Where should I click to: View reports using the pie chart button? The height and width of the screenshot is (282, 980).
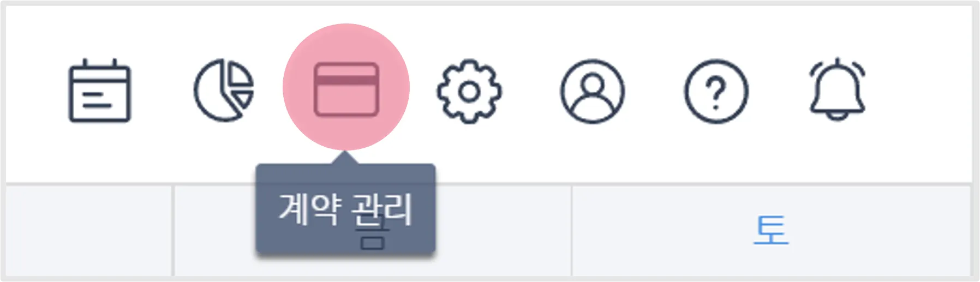(x=224, y=90)
